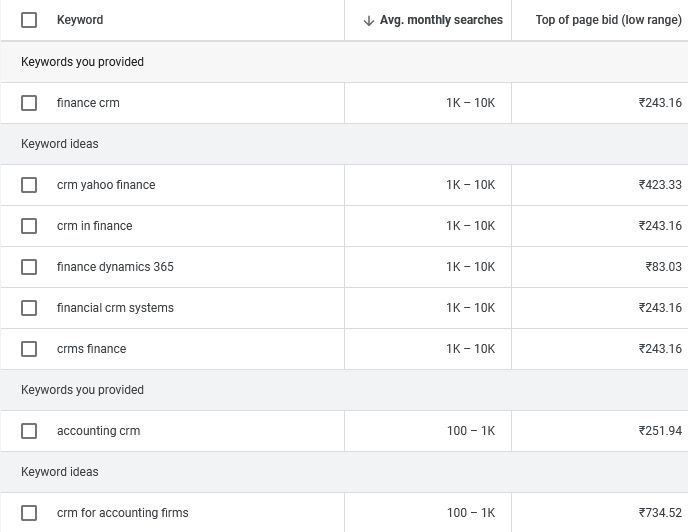The height and width of the screenshot is (532, 688).
Task: Click the ₹734.52 bid value
Action: (660, 513)
